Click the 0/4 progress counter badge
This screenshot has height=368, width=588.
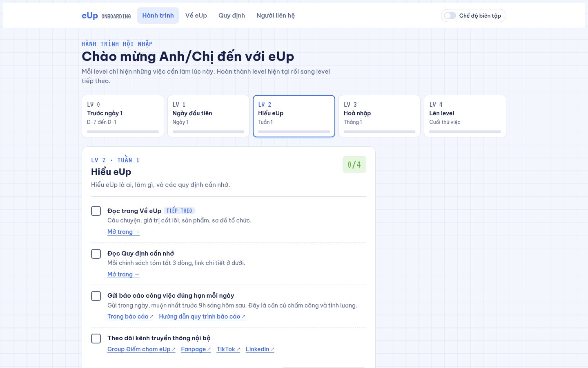tap(354, 164)
